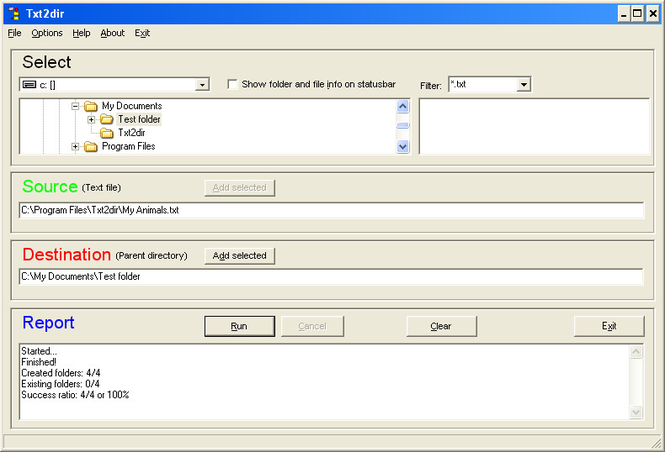Click the folder tree scroll up arrow

click(x=402, y=106)
